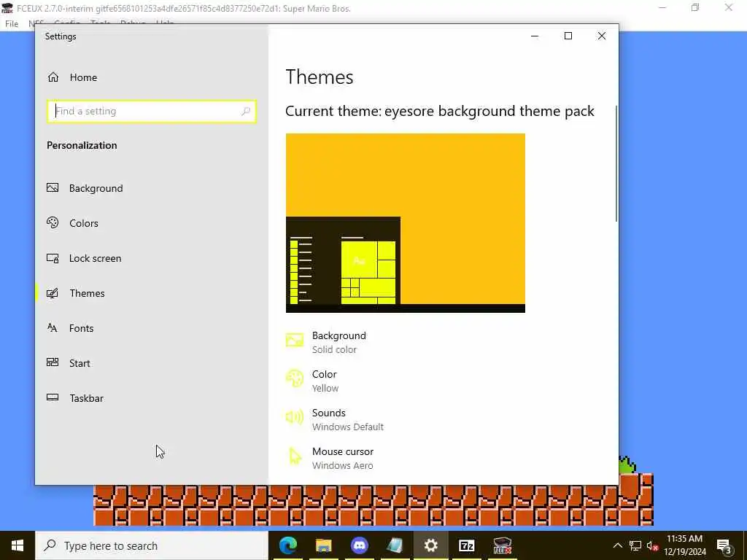Image resolution: width=747 pixels, height=560 pixels.
Task: Click the network tray icon
Action: click(x=635, y=545)
